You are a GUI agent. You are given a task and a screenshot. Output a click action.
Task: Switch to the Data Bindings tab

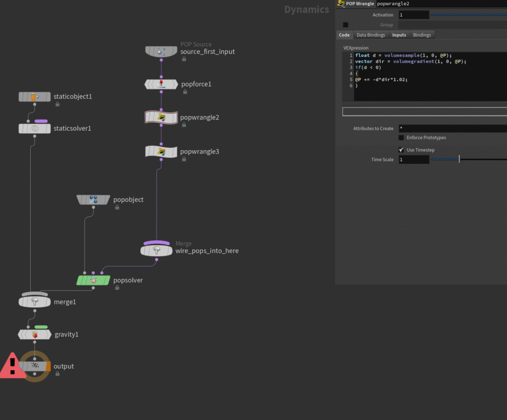coord(371,35)
